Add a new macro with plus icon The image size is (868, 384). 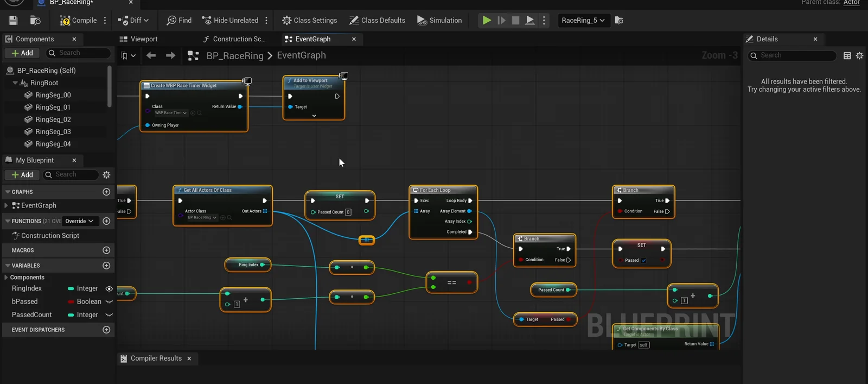106,250
